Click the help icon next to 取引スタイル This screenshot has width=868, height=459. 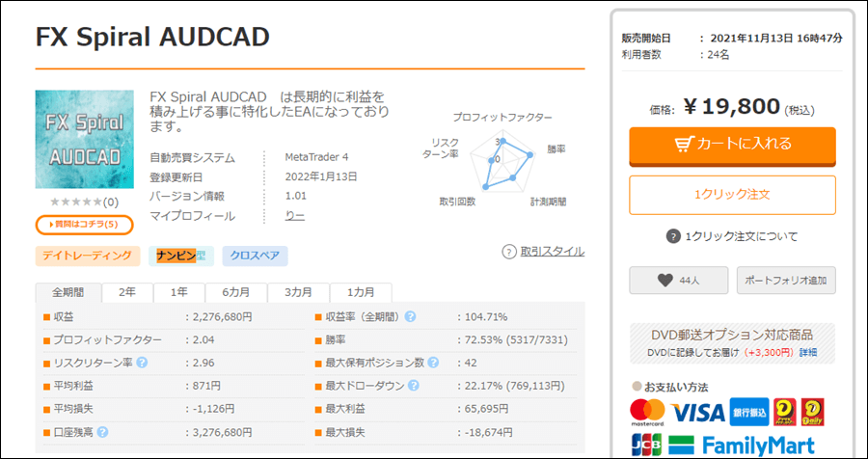point(508,252)
